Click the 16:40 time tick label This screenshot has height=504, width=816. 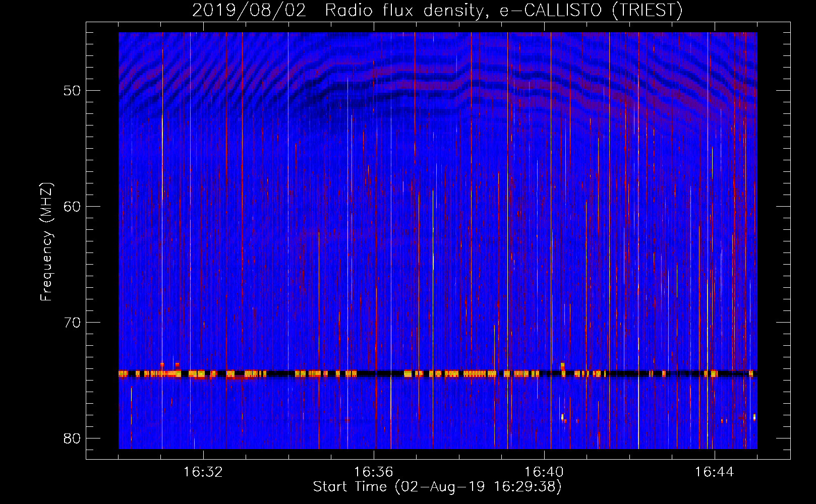tap(544, 472)
